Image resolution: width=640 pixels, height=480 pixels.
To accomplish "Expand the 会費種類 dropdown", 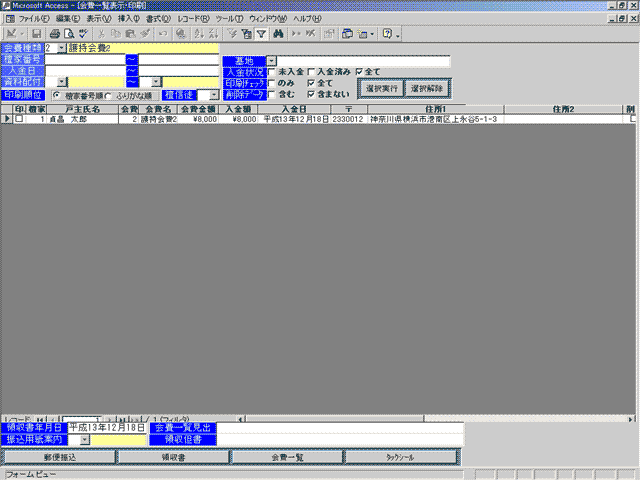I will (x=61, y=48).
